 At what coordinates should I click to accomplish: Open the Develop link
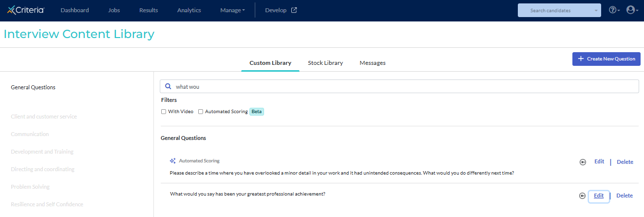pyautogui.click(x=276, y=10)
